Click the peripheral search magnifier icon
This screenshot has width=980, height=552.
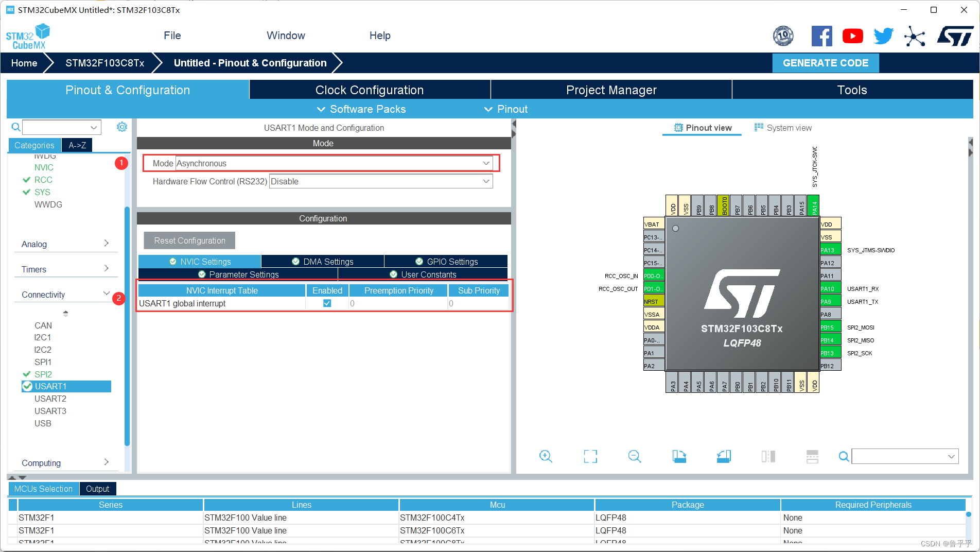coord(16,127)
